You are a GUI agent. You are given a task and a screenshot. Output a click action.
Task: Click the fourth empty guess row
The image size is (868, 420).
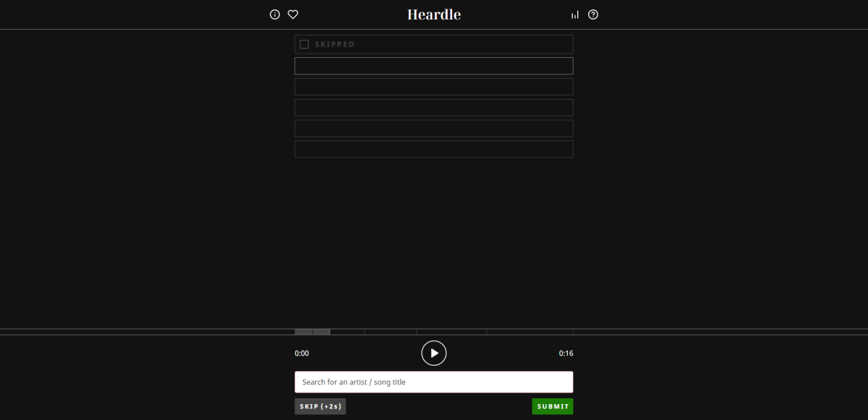point(434,108)
